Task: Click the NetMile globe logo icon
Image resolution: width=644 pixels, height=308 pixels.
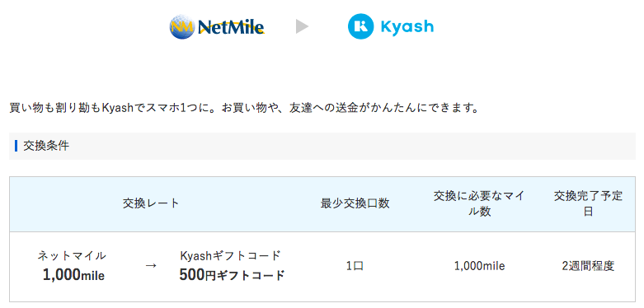Action: [182, 26]
